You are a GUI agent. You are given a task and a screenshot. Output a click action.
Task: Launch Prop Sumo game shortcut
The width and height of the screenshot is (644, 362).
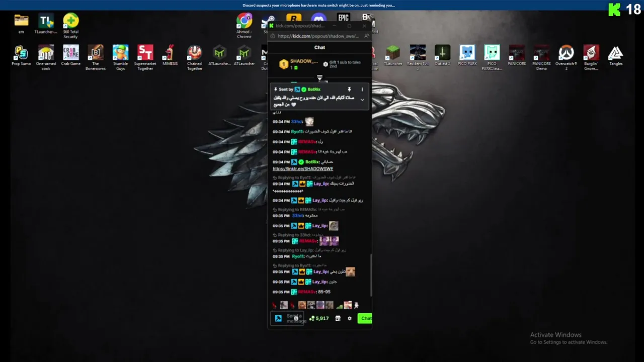(x=21, y=55)
